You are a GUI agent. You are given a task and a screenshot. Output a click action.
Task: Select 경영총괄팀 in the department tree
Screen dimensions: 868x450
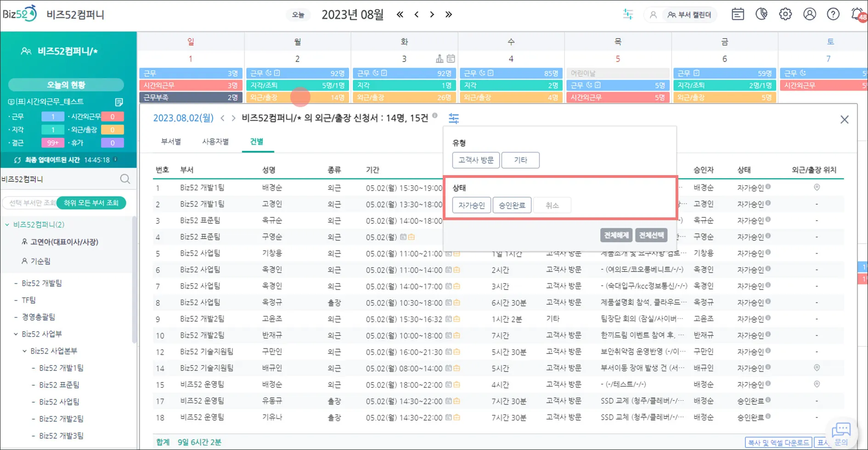(x=38, y=317)
